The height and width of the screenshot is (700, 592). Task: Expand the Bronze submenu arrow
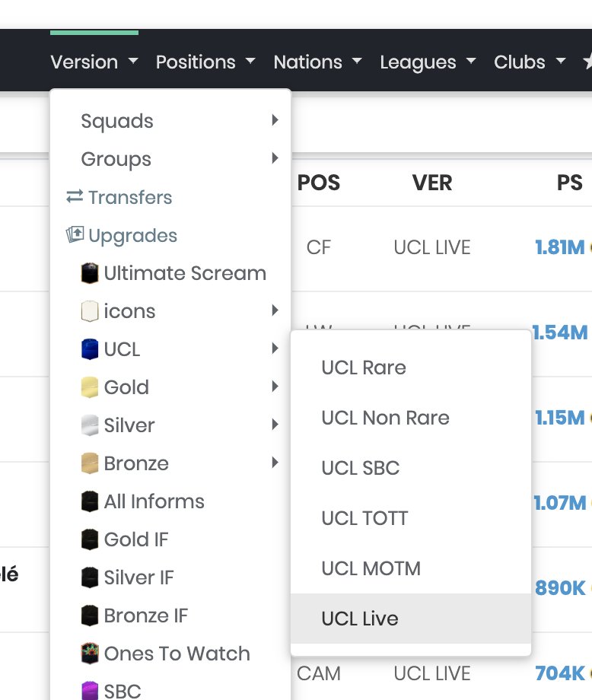pos(275,462)
